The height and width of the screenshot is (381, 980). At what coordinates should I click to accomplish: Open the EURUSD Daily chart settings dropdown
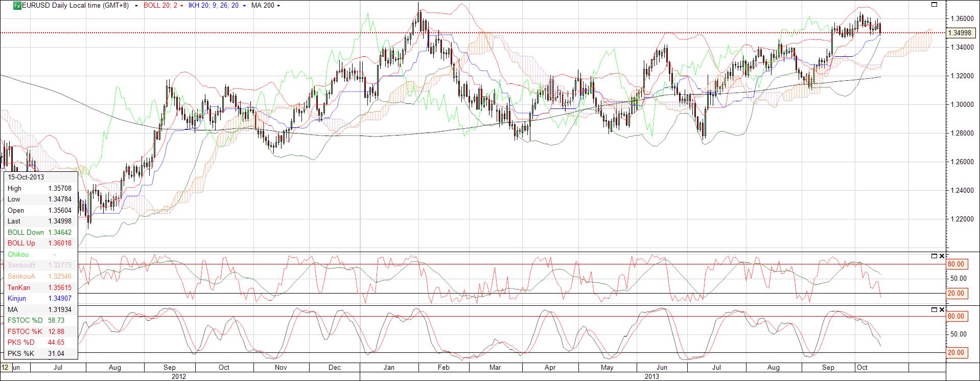tap(136, 6)
